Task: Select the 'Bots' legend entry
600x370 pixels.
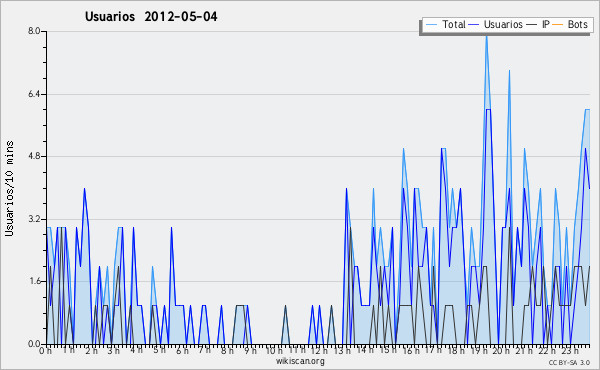Action: [577, 24]
